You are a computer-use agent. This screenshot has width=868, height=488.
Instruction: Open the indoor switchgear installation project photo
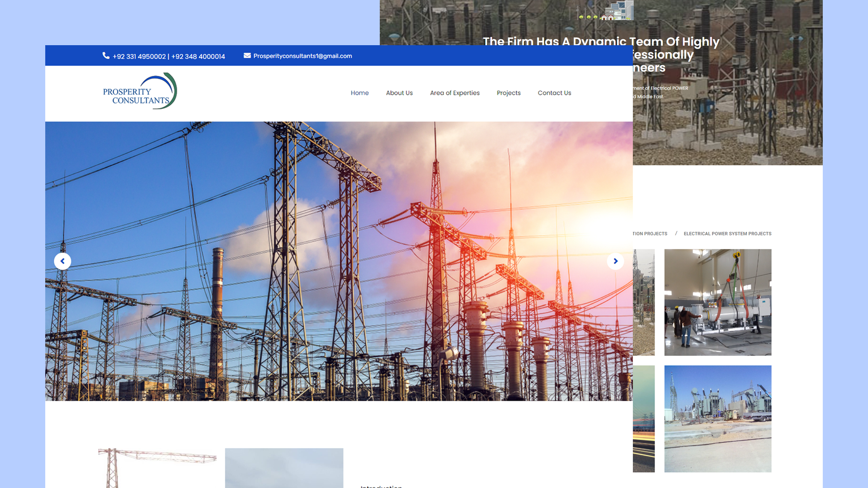717,302
